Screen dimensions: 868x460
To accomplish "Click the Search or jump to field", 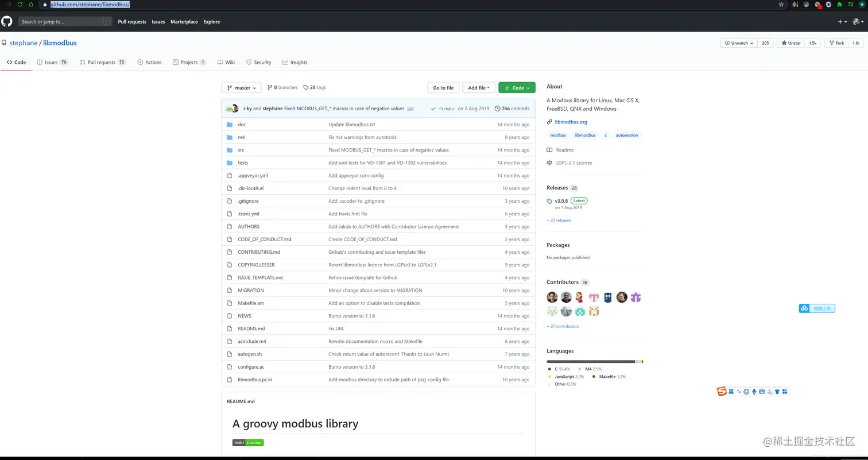I will click(x=65, y=21).
